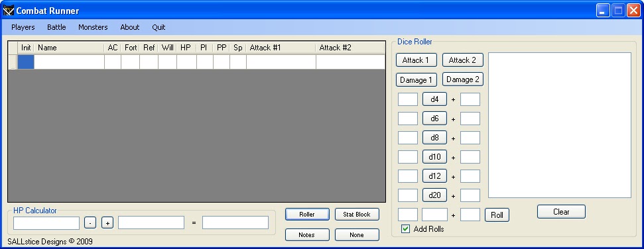The width and height of the screenshot is (644, 249).
Task: Click the HP column header
Action: pyautogui.click(x=186, y=48)
